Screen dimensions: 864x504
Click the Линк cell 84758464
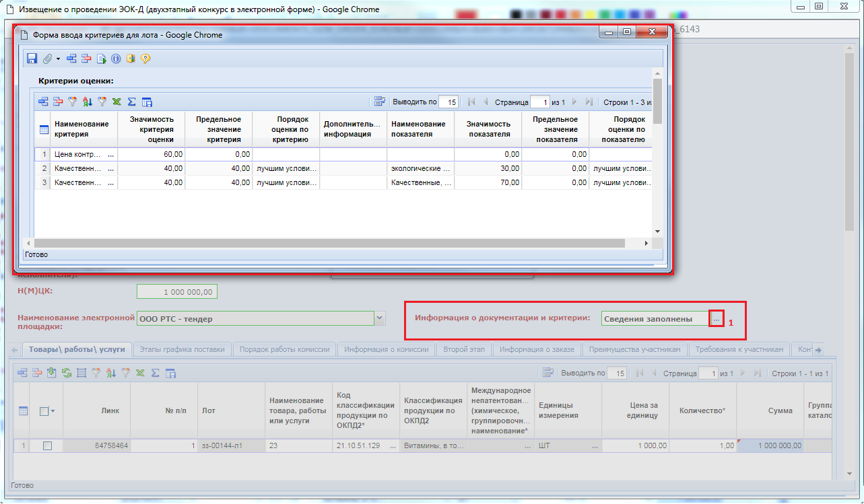click(x=97, y=445)
